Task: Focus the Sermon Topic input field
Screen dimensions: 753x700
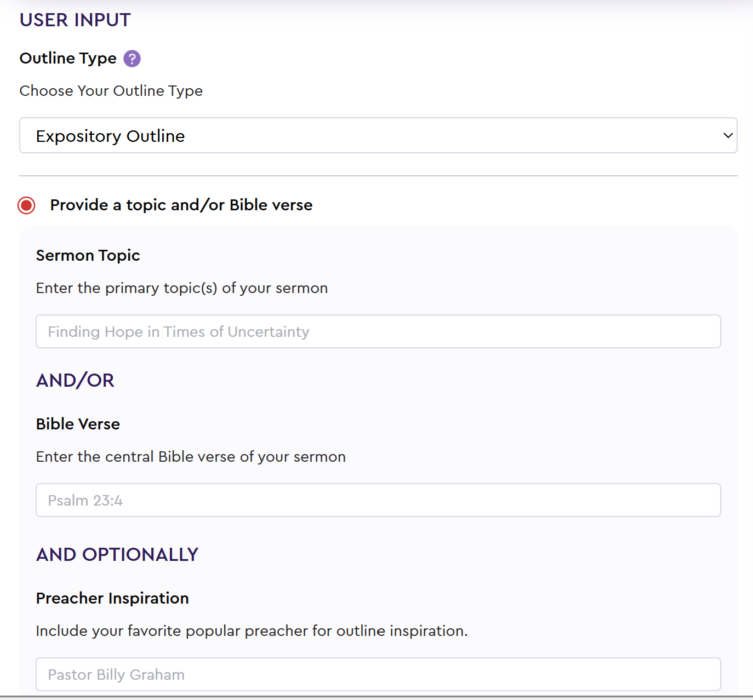Action: [x=378, y=331]
